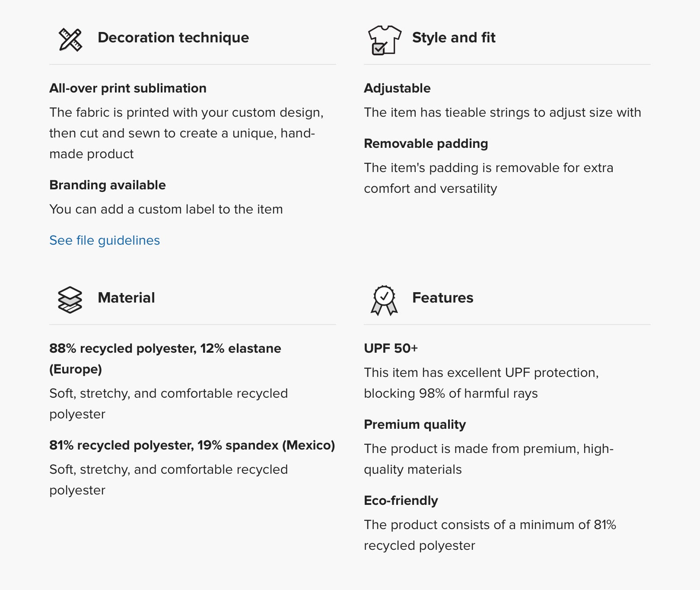Click the Premium quality feature title
700x590 pixels.
415,424
